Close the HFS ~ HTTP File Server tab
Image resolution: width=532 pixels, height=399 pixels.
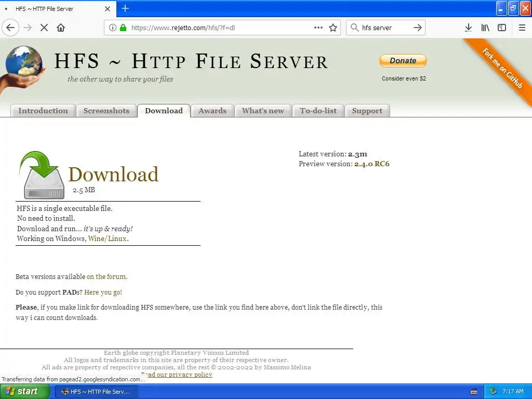[x=108, y=9]
